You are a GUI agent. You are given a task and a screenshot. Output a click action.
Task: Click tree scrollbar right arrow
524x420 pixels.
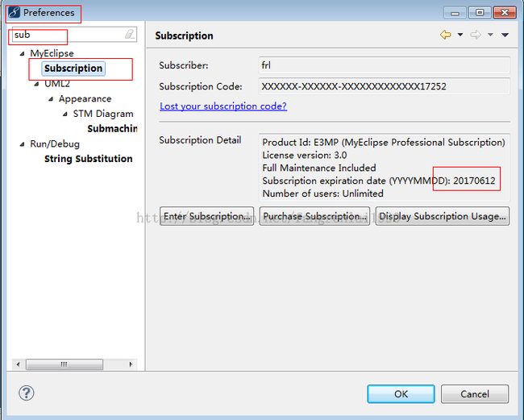click(131, 364)
